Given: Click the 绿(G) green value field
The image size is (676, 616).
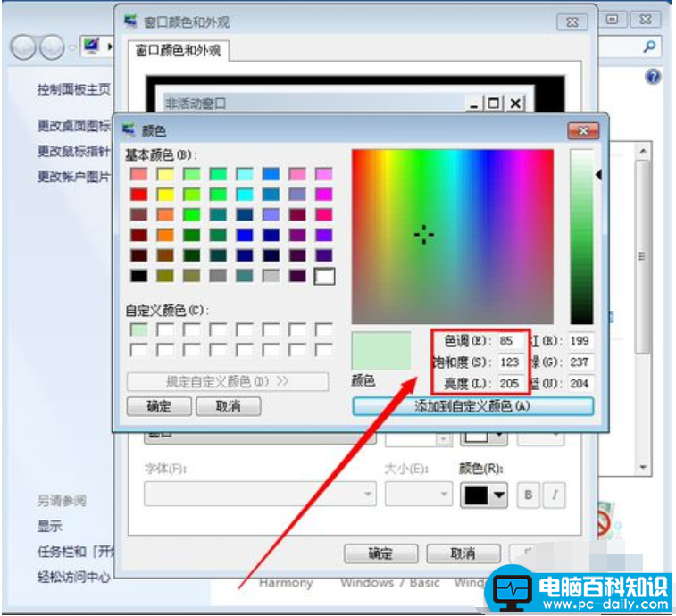Looking at the screenshot, I should (580, 362).
